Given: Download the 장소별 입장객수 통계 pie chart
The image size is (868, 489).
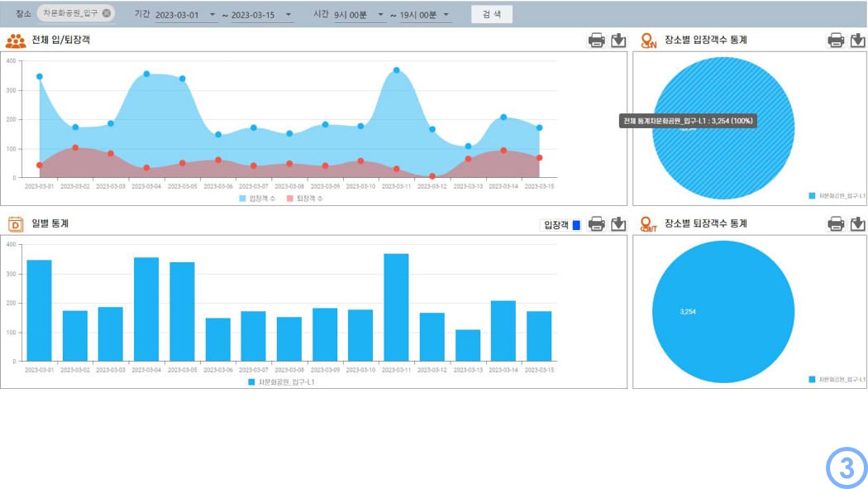Looking at the screenshot, I should [858, 41].
